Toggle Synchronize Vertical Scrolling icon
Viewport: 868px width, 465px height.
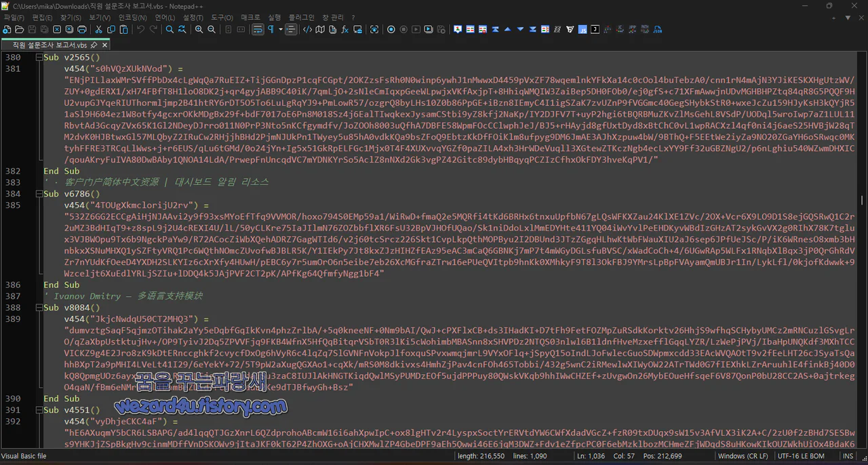pos(229,30)
